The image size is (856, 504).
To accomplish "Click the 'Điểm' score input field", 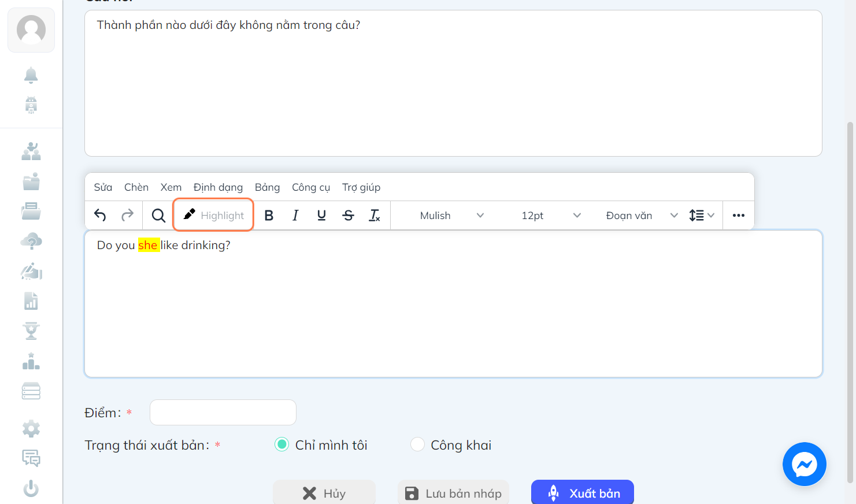I will coord(223,413).
